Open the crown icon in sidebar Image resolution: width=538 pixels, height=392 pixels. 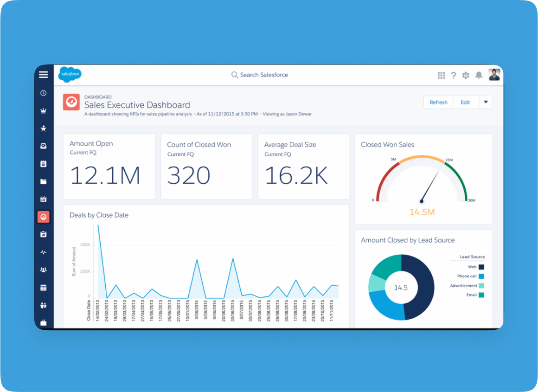(44, 111)
